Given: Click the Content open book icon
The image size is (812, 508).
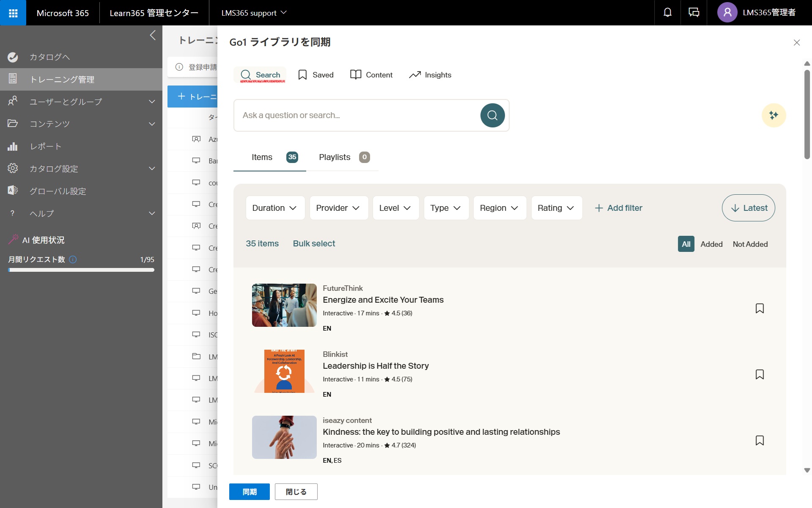Looking at the screenshot, I should tap(356, 75).
